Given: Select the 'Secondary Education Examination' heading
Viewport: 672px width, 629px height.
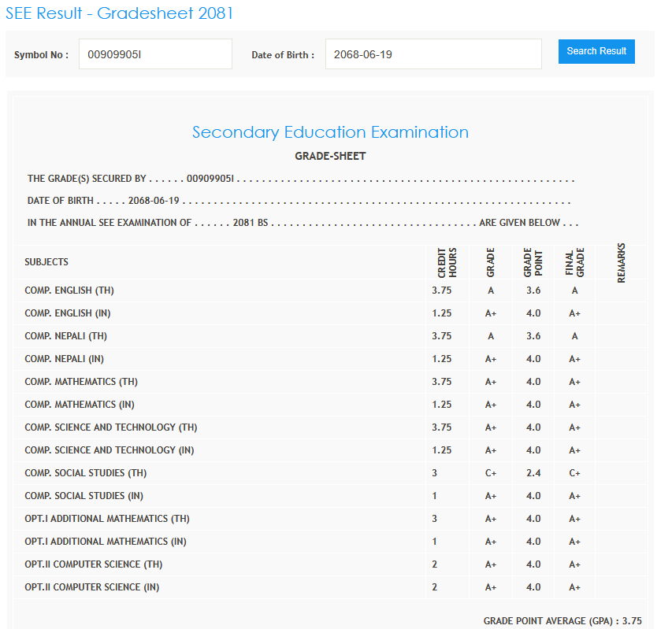Looking at the screenshot, I should [x=330, y=132].
